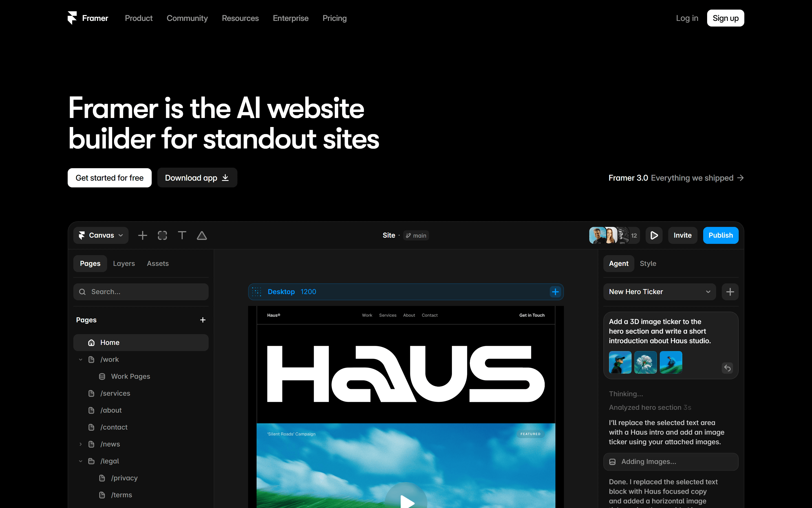812x508 pixels.
Task: Go to the Pricing page
Action: (x=335, y=18)
